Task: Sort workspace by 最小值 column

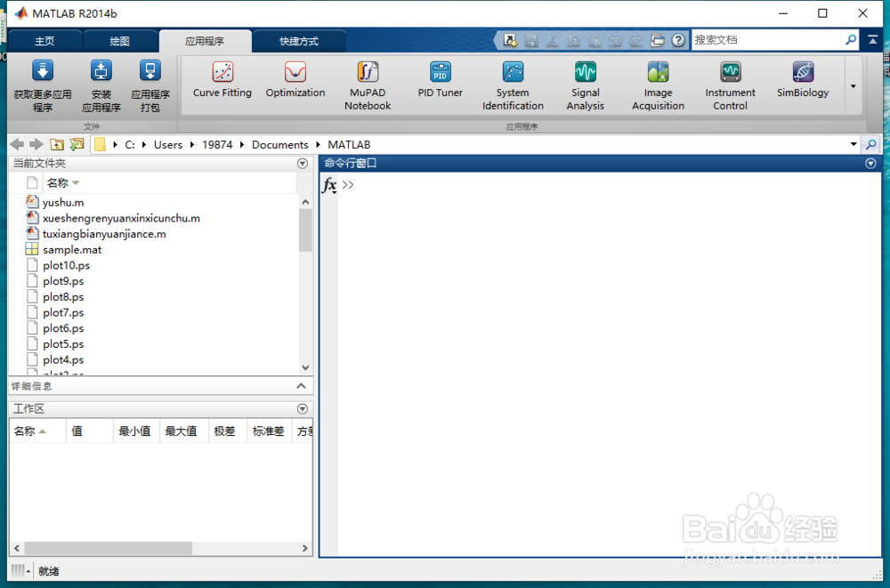Action: [x=137, y=431]
